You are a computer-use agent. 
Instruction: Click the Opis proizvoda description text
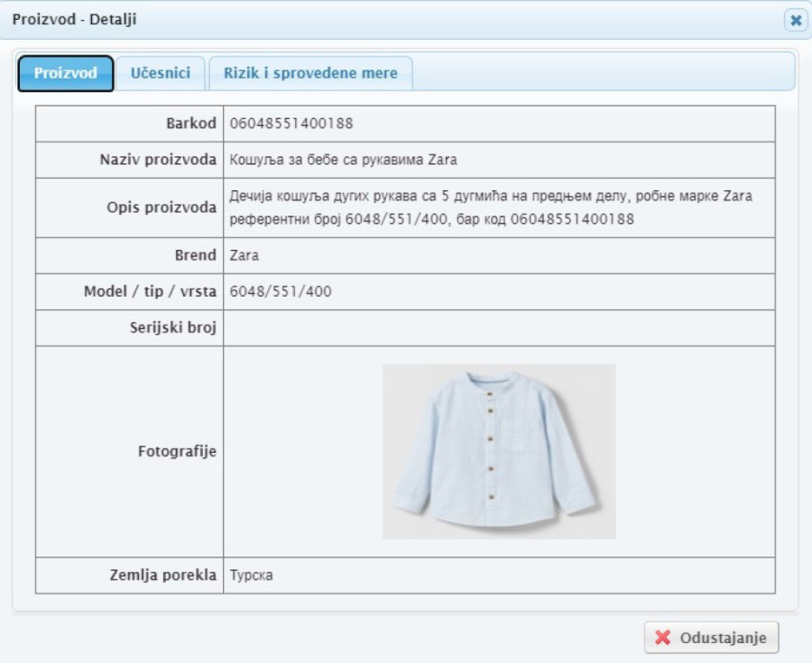pyautogui.click(x=491, y=207)
